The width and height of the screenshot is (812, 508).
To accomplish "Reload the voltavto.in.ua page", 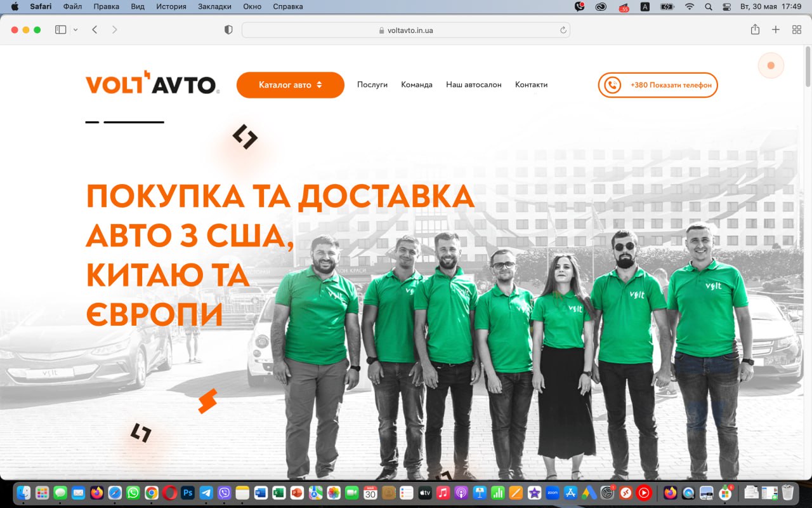I will [x=563, y=30].
